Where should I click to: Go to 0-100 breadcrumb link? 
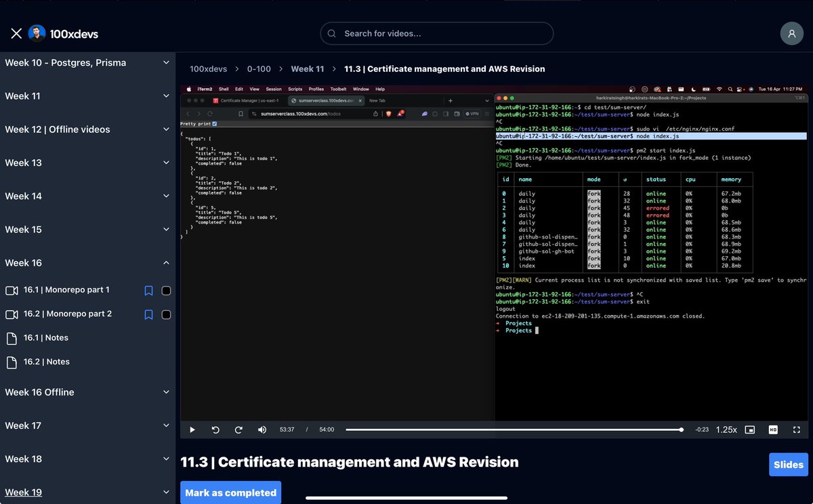(x=259, y=68)
